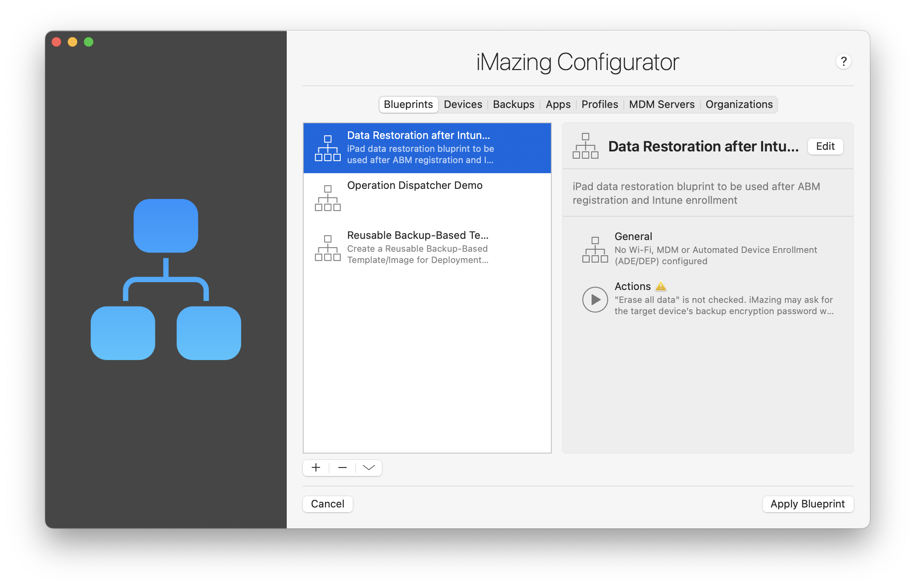
Task: Click the Apply Blueprint button
Action: point(807,504)
